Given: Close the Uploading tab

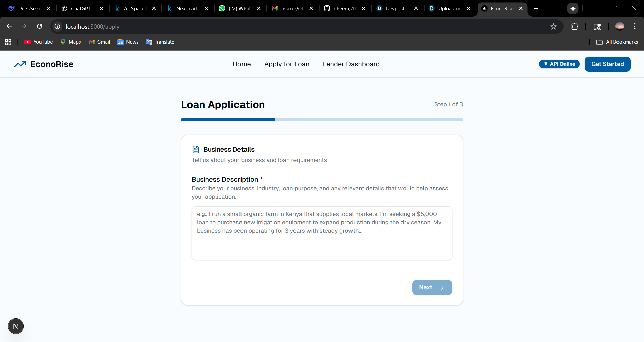Looking at the screenshot, I should pos(468,8).
